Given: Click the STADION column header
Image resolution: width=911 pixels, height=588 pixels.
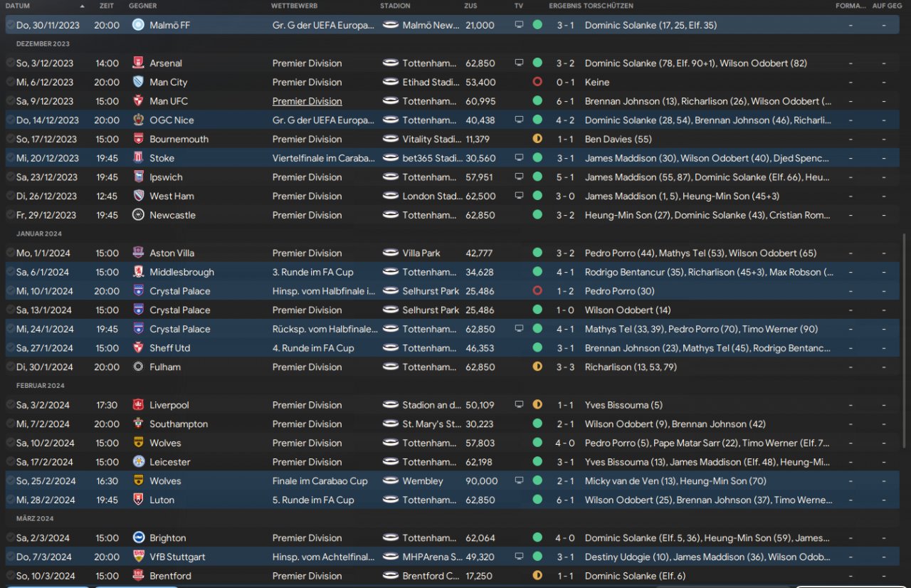Looking at the screenshot, I should tap(395, 6).
